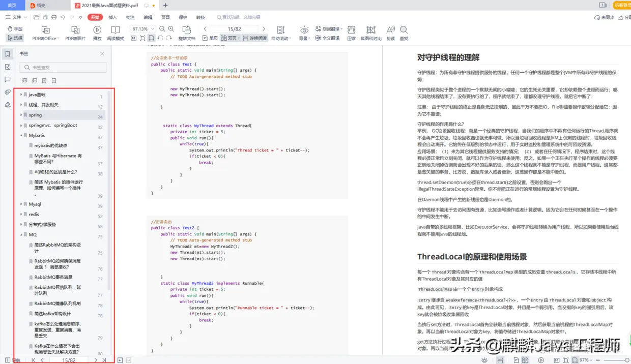
Task: Select the hand (手型) tool
Action: (15, 29)
